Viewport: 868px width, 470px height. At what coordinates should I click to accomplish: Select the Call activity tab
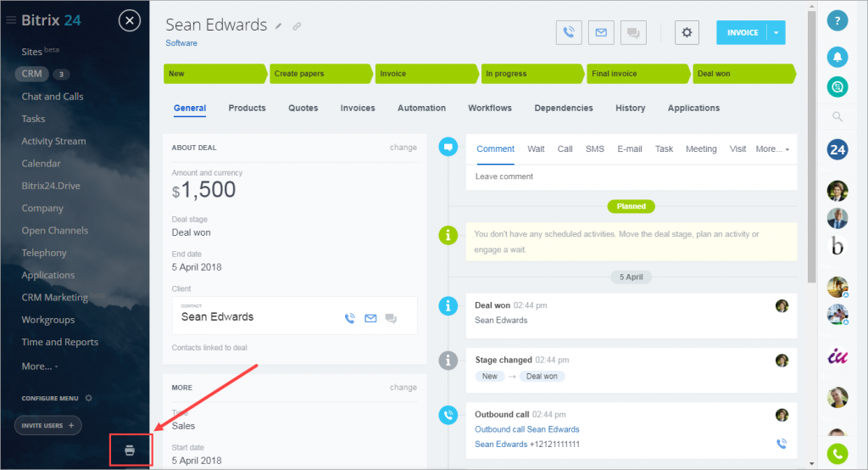tap(565, 149)
